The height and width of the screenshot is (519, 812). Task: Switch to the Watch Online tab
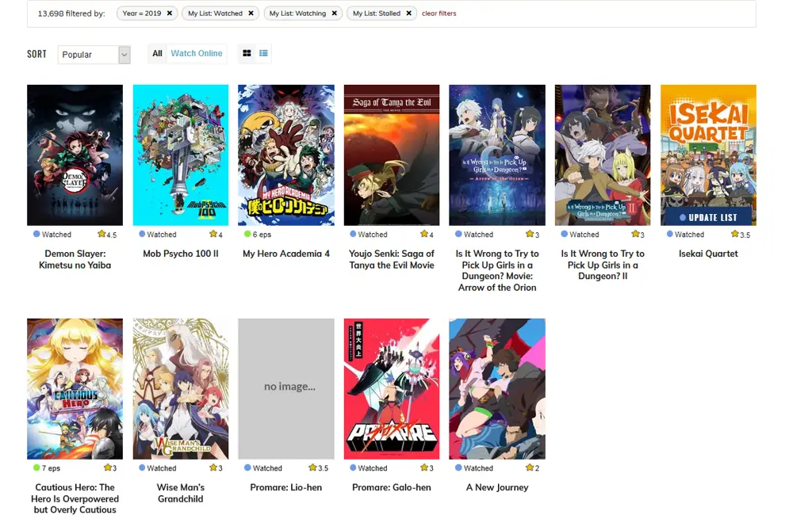pyautogui.click(x=197, y=53)
